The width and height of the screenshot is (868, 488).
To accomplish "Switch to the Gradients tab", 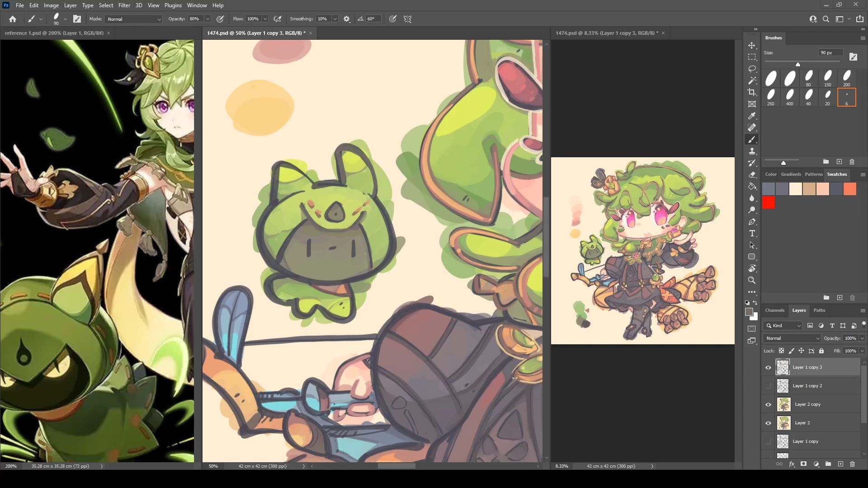I will pyautogui.click(x=791, y=174).
